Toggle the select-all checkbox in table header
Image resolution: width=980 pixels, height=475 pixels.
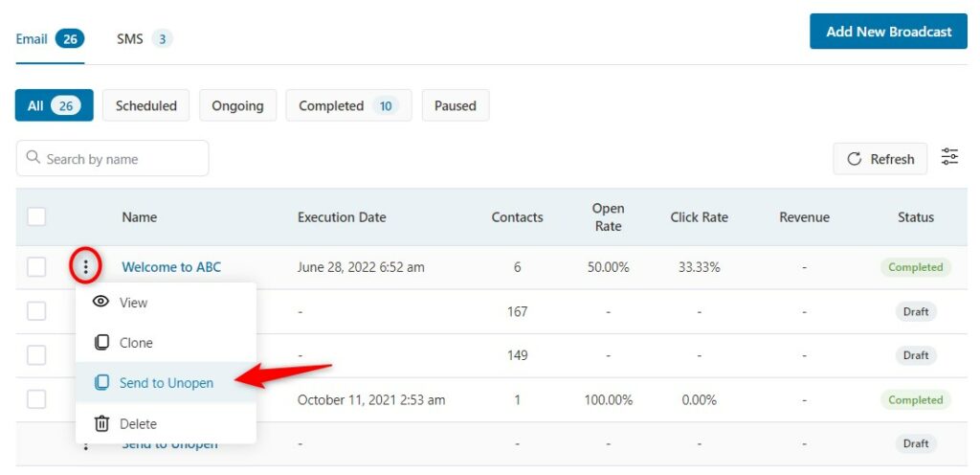tap(36, 216)
